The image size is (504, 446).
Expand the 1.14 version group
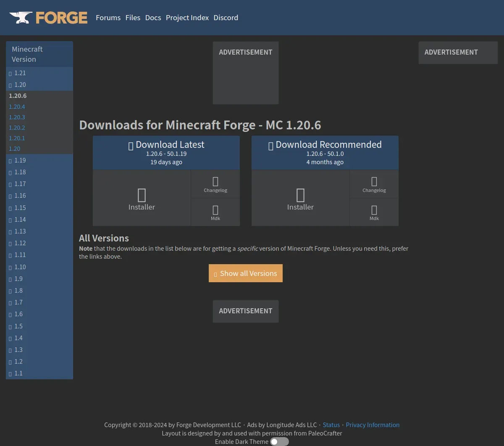click(x=39, y=220)
